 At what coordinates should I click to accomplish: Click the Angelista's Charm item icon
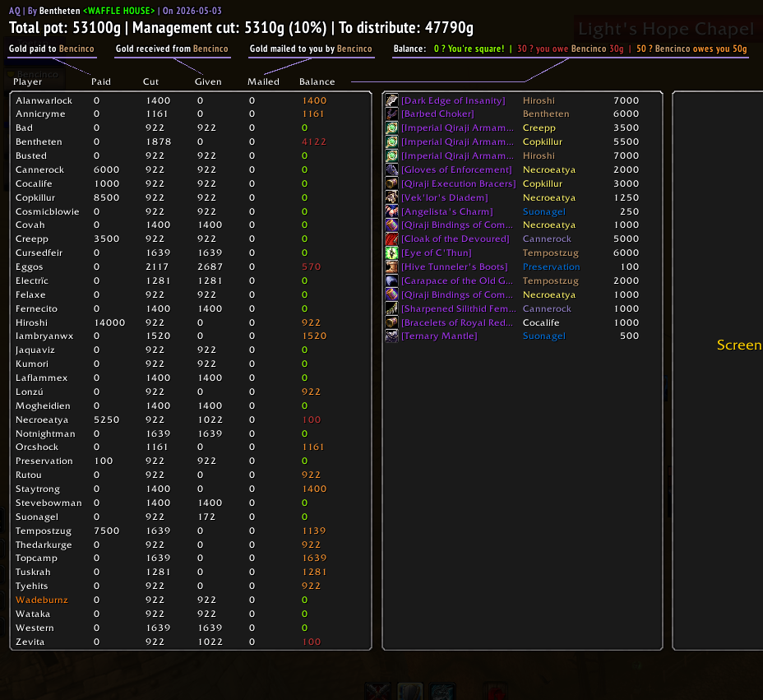pyautogui.click(x=391, y=211)
